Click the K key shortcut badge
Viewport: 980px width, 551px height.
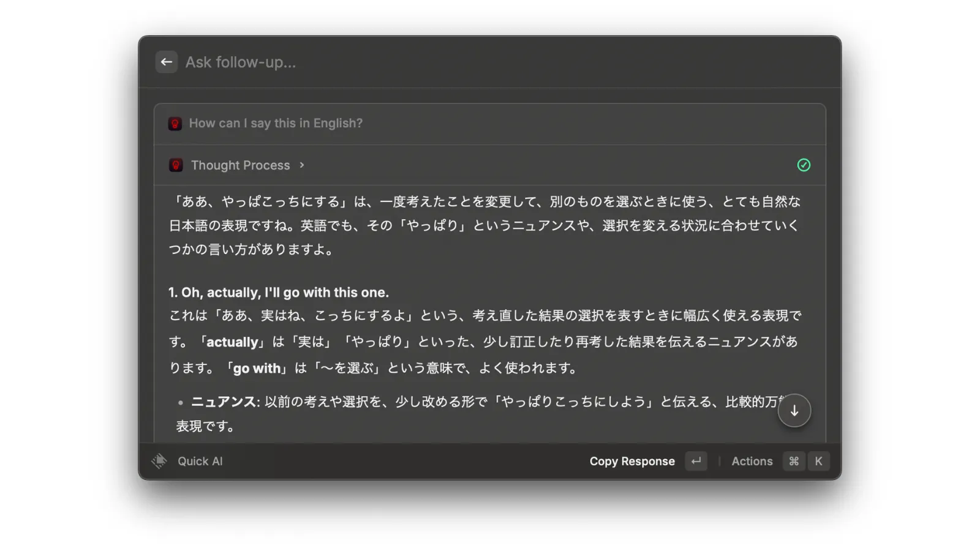pos(818,461)
